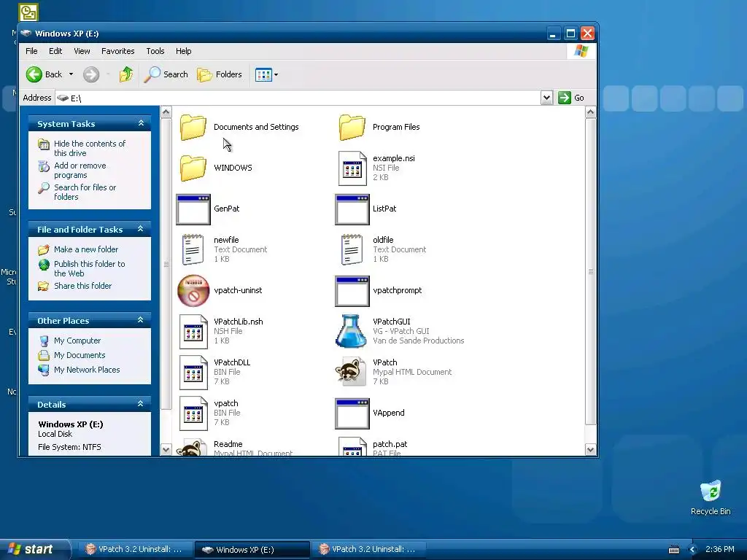
Task: Click Add or remove programs link
Action: [x=80, y=170]
